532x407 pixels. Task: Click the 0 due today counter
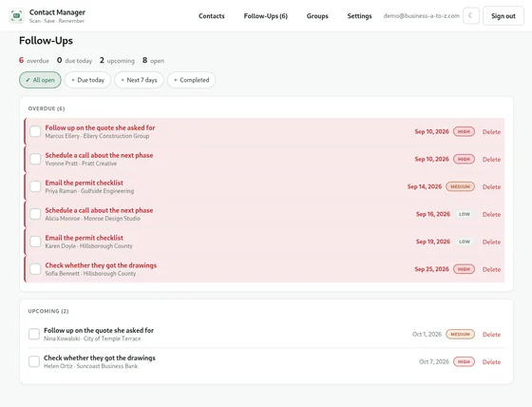(x=74, y=61)
